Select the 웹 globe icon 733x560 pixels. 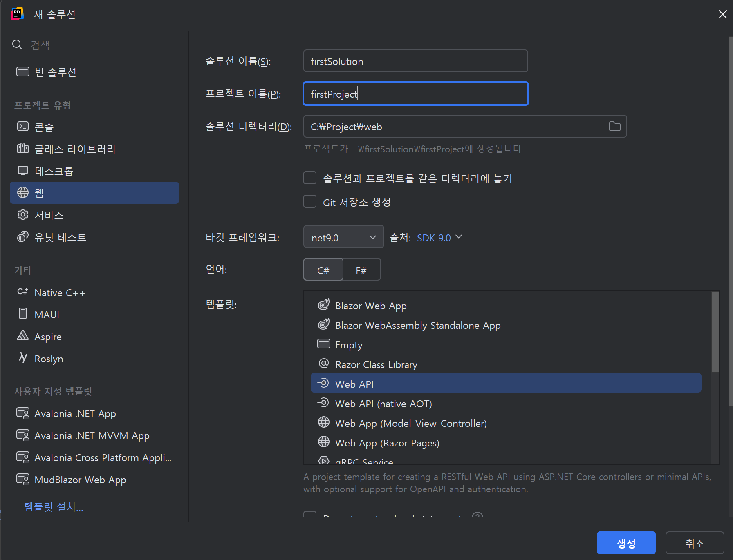pyautogui.click(x=23, y=192)
